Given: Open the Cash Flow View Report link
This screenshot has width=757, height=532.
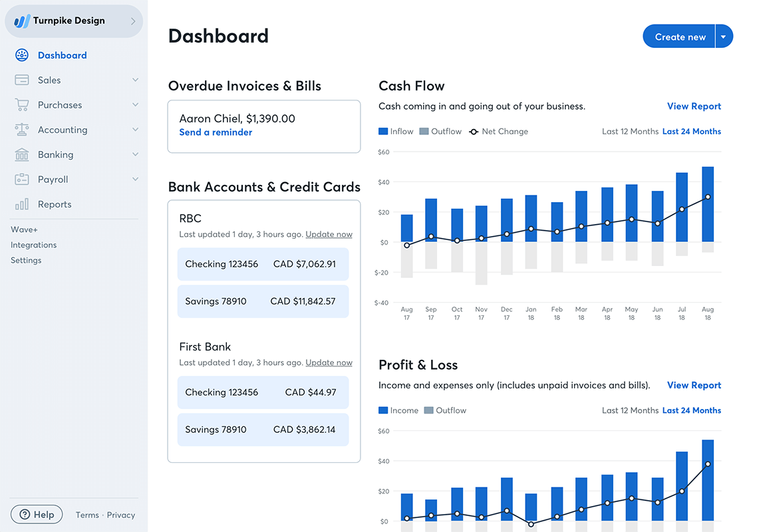Looking at the screenshot, I should (694, 106).
